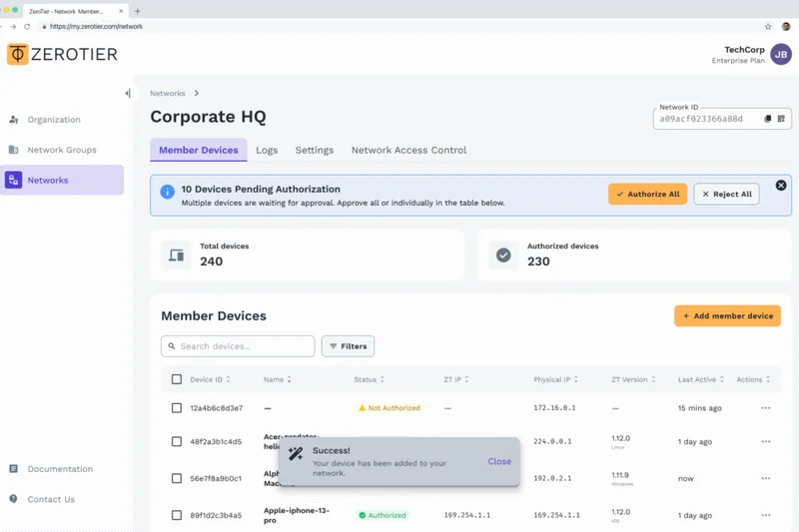The height and width of the screenshot is (532, 799).
Task: Click device name Apple-iphone-13-pro
Action: [297, 515]
